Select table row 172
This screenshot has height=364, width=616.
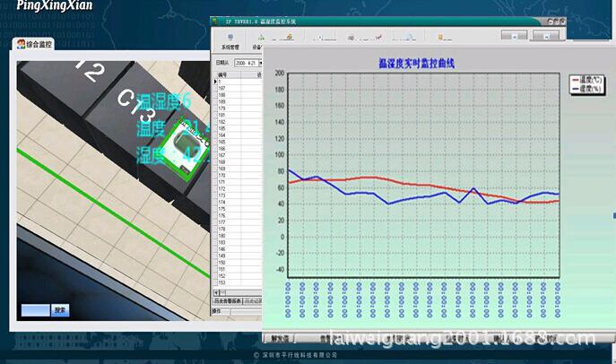coord(239,188)
